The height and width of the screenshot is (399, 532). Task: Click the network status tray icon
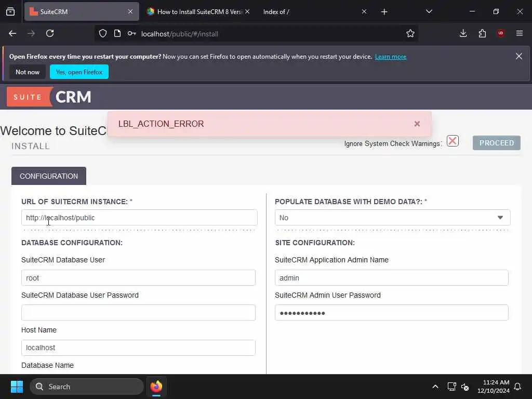pos(451,387)
